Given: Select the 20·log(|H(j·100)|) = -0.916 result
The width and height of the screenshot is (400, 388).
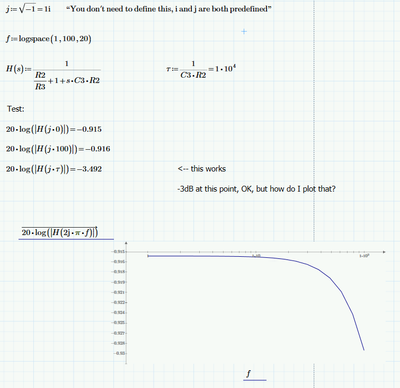Looking at the screenshot, I should (x=58, y=149).
